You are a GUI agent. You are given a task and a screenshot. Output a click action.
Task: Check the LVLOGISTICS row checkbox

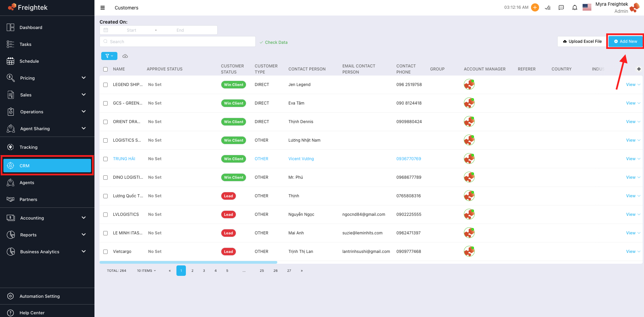tap(106, 214)
